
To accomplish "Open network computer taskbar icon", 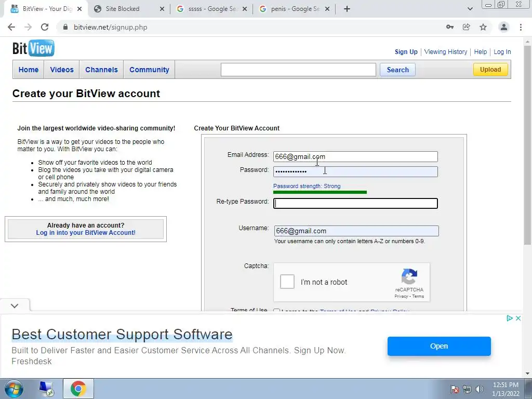I will (x=46, y=389).
